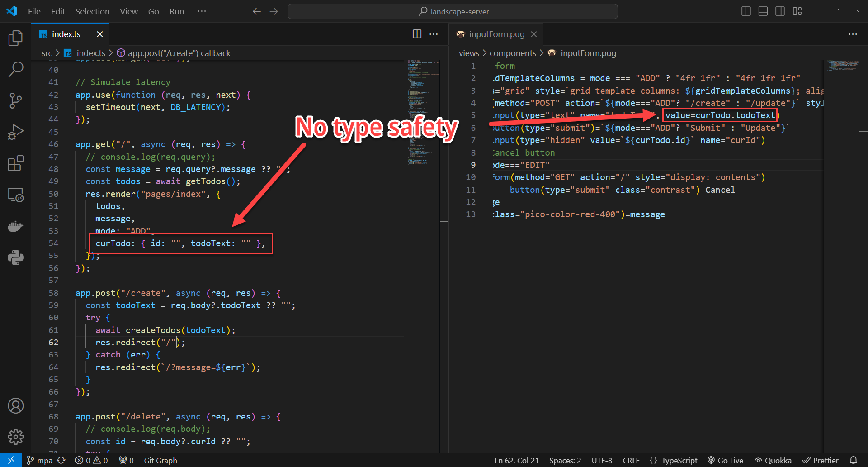Click Go Live in status bar
The width and height of the screenshot is (868, 467).
725,460
